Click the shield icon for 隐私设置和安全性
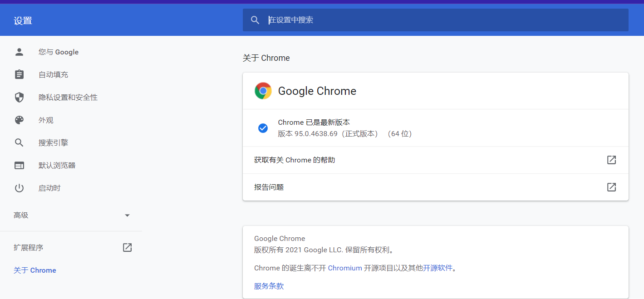644x299 pixels. [19, 97]
